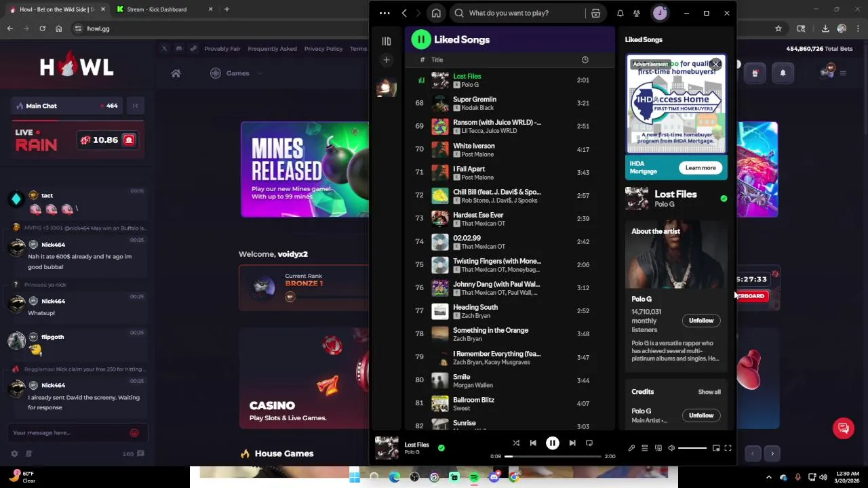Open the Howl notifications bell
Viewport: 868px width, 488px height.
point(783,73)
